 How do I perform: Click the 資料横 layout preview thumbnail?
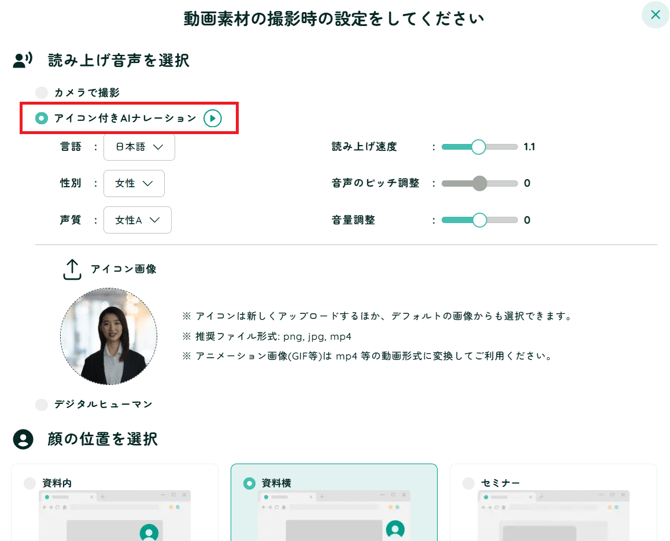334,516
